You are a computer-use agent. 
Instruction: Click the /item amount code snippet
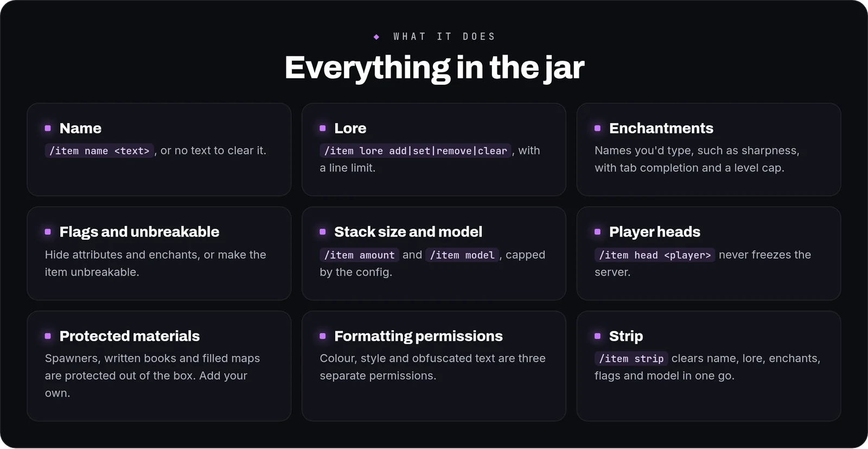point(359,255)
